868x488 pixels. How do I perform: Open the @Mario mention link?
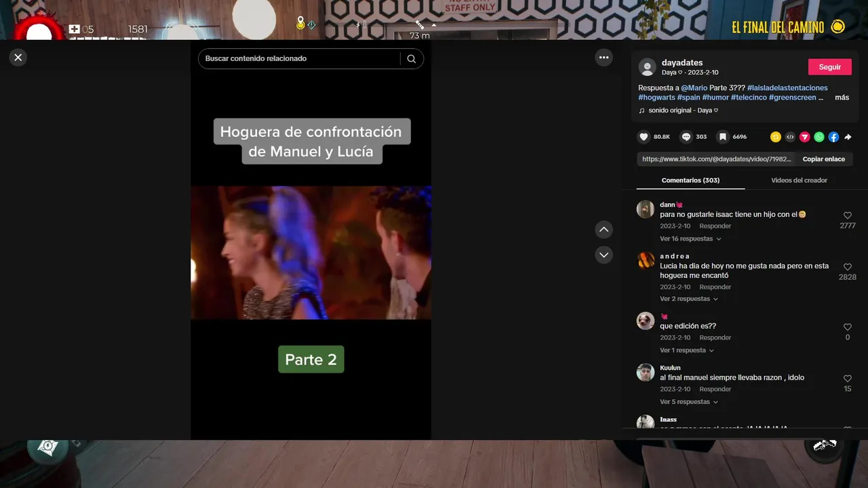[x=694, y=88]
